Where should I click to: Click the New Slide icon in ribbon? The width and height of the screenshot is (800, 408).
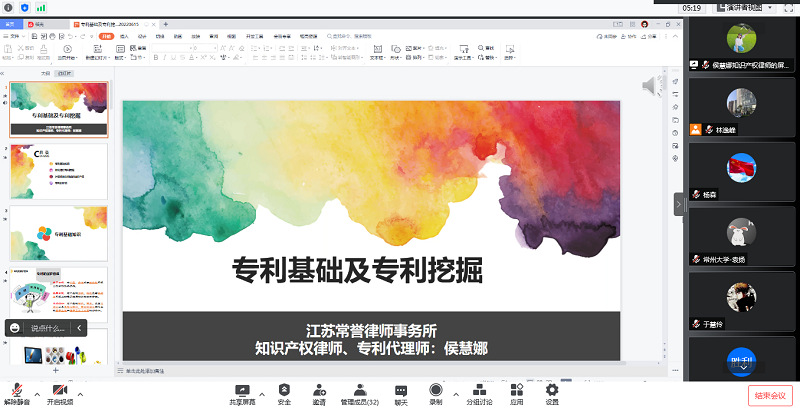(98, 49)
